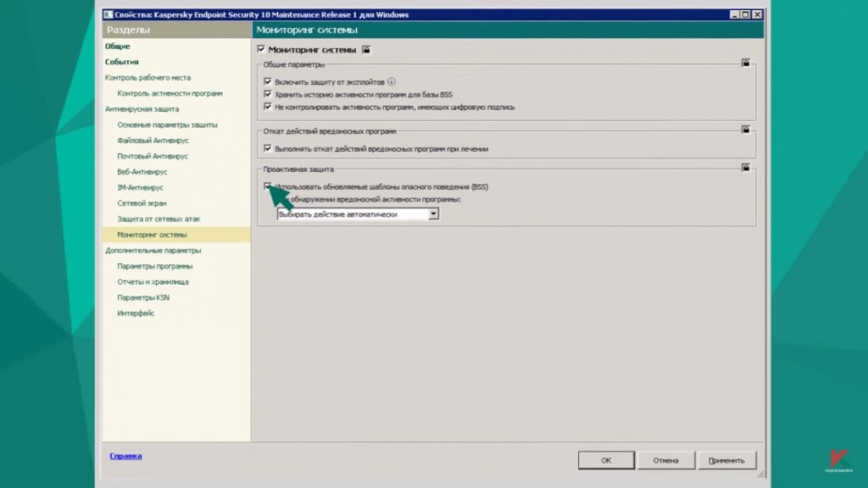Screen dimensions: 868x488
Task: Select Антивирусная защита section
Action: point(142,109)
